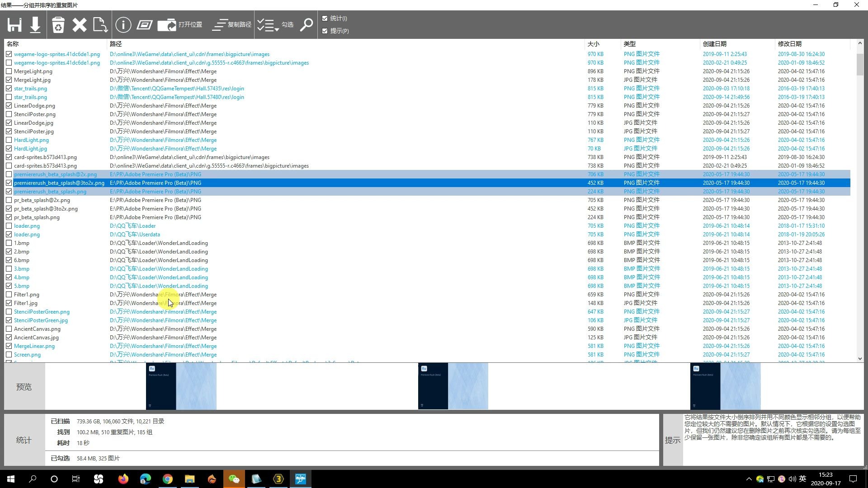Open WeChat from the taskbar
The width and height of the screenshot is (868, 488).
click(234, 479)
